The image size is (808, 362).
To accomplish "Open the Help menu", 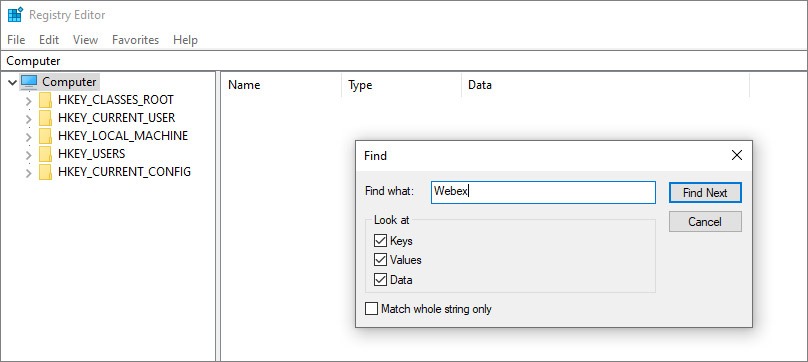I will [x=186, y=40].
